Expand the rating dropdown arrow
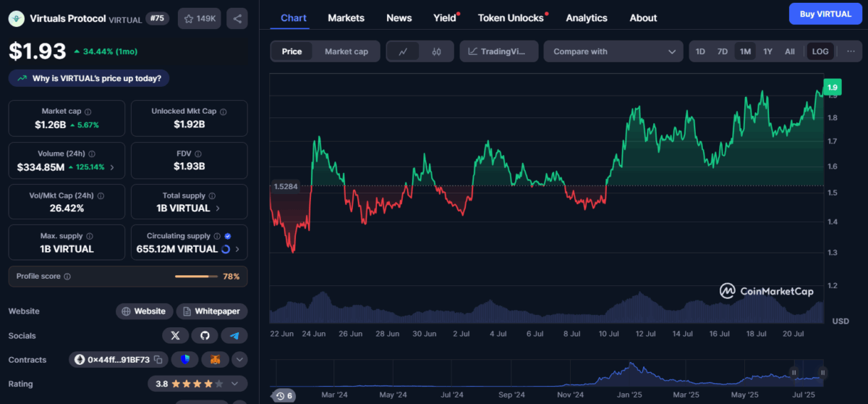This screenshot has height=404, width=868. 235,384
